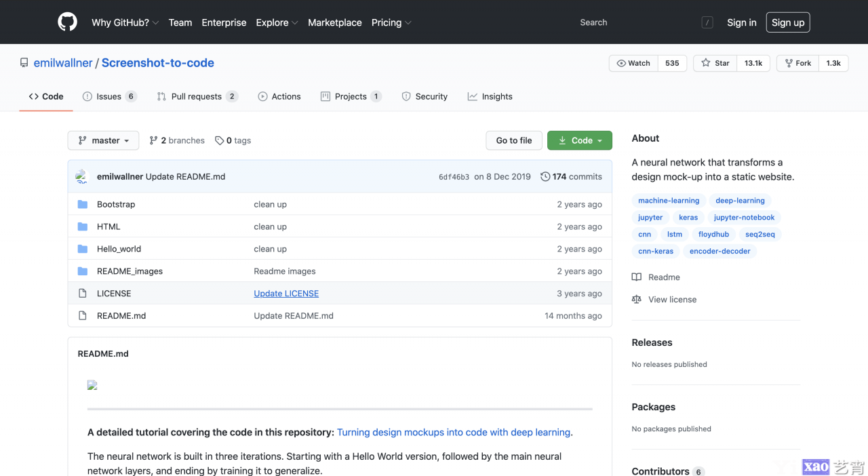Open commit history via 174 commits
The width and height of the screenshot is (868, 476).
click(571, 176)
